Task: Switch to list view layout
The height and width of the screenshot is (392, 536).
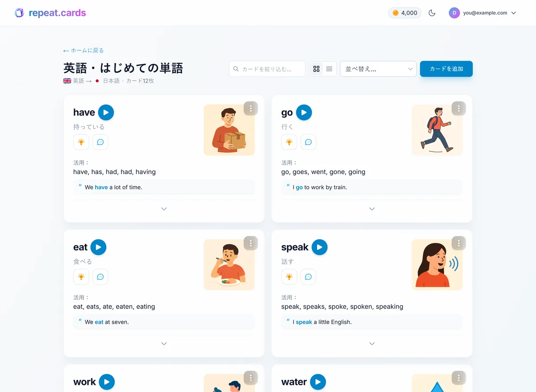Action: coord(329,69)
